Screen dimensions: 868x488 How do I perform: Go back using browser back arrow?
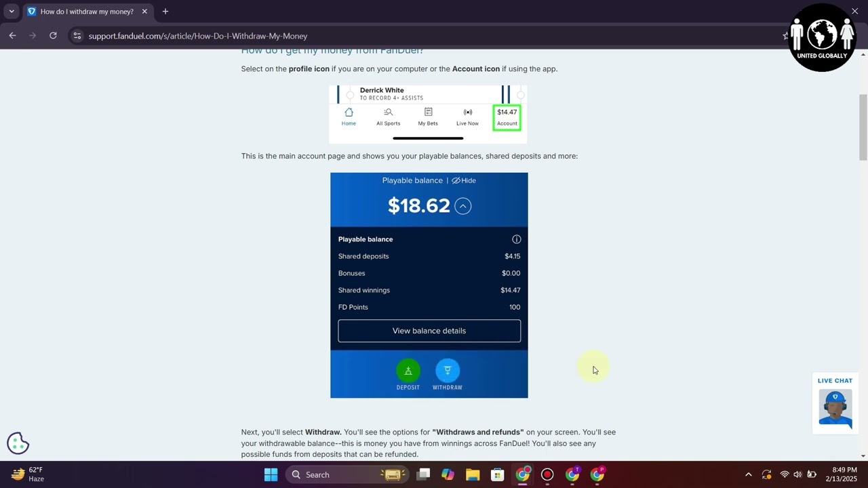12,36
